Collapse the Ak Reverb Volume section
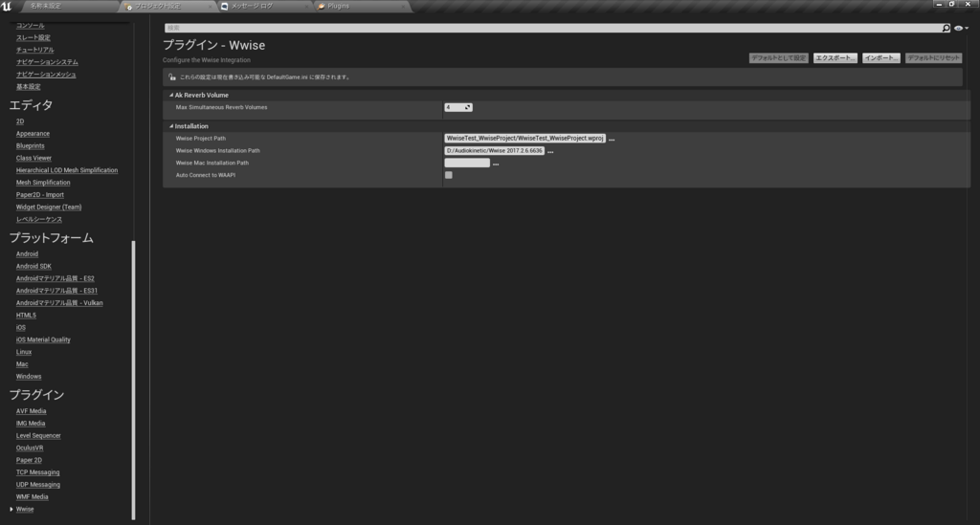 (x=171, y=96)
